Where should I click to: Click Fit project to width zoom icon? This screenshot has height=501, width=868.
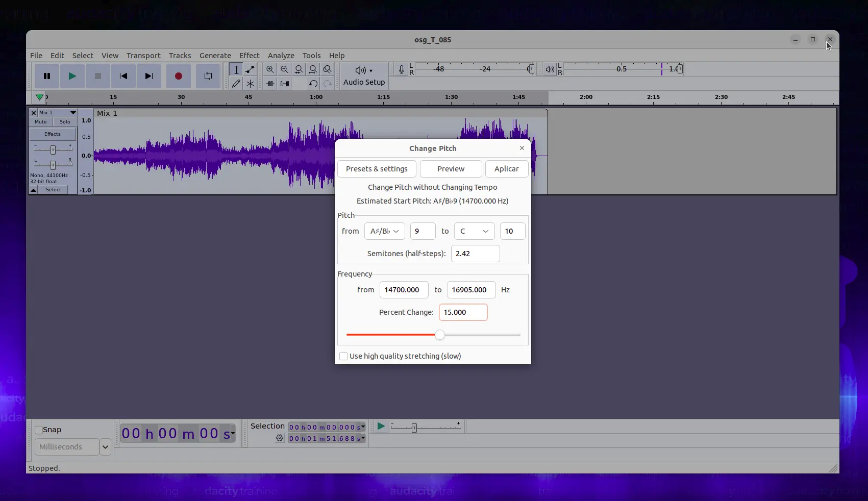click(x=313, y=69)
